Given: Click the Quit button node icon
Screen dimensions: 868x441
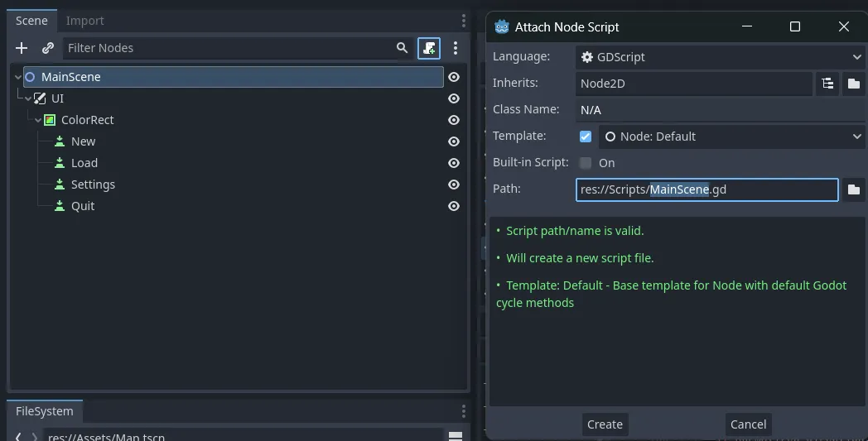Looking at the screenshot, I should coord(60,206).
